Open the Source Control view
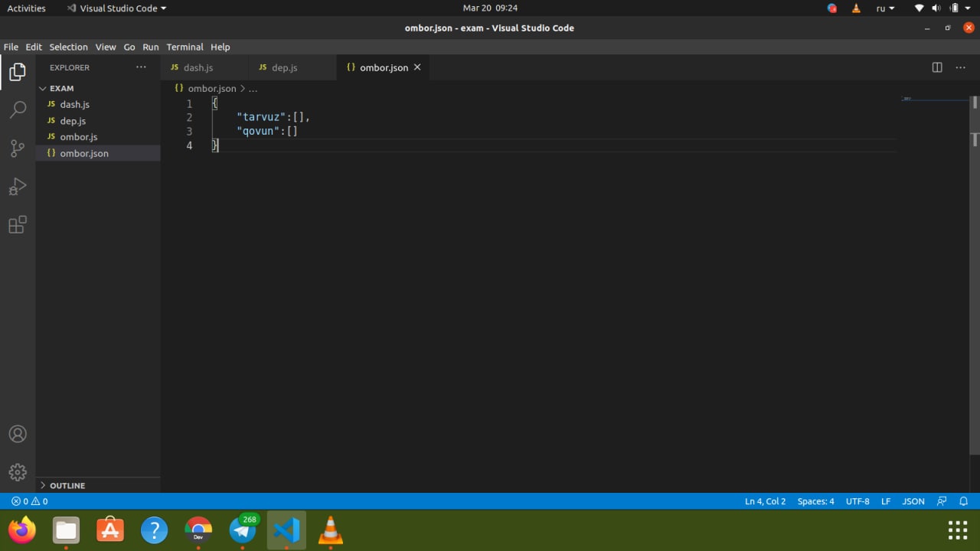 [18, 148]
